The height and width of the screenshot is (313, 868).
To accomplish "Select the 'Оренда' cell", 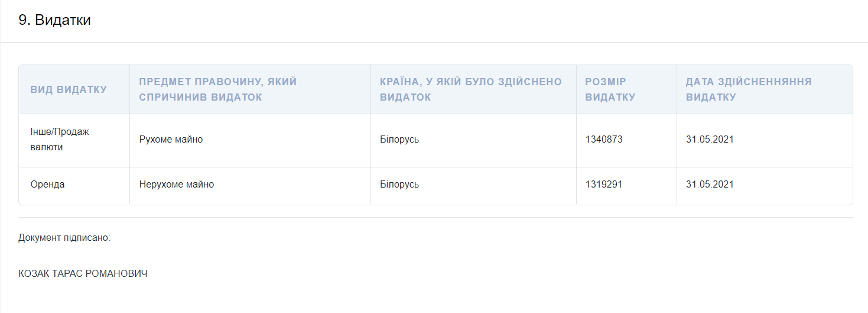I will (48, 185).
